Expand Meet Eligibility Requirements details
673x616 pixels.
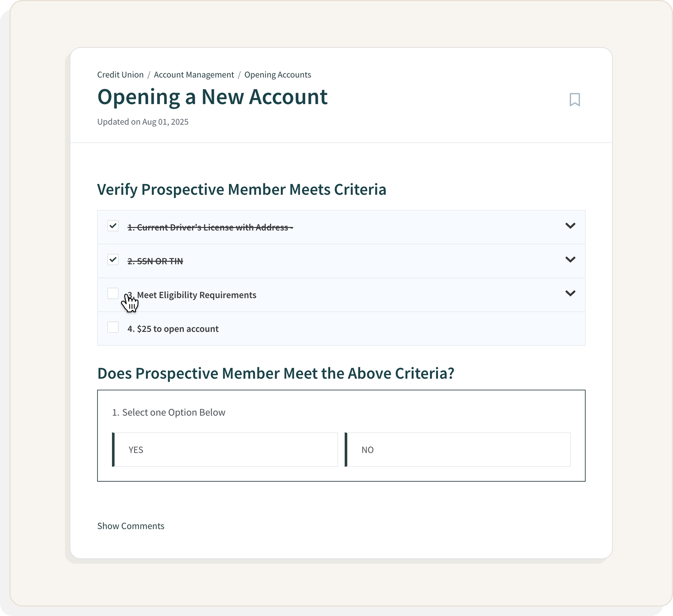click(x=571, y=294)
